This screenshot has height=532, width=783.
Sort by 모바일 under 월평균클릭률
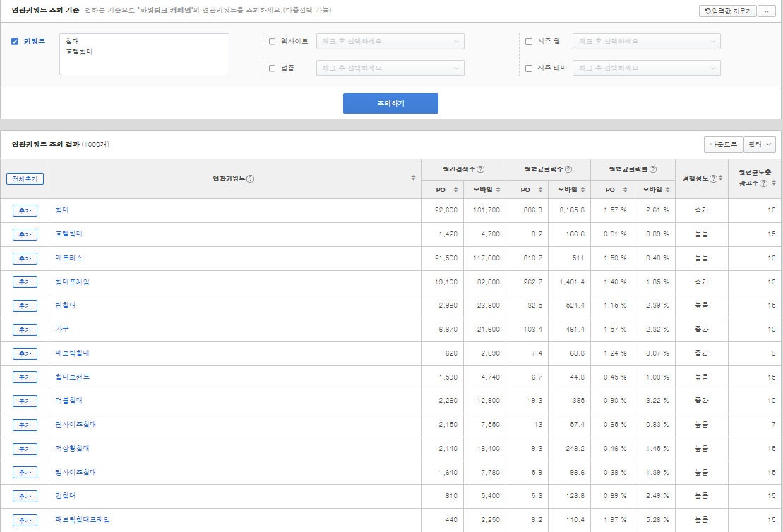(x=668, y=190)
